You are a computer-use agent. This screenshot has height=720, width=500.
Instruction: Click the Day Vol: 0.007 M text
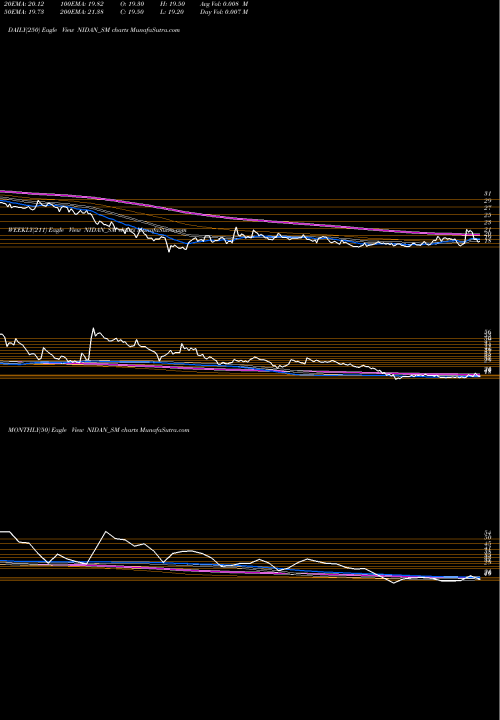pos(224,12)
